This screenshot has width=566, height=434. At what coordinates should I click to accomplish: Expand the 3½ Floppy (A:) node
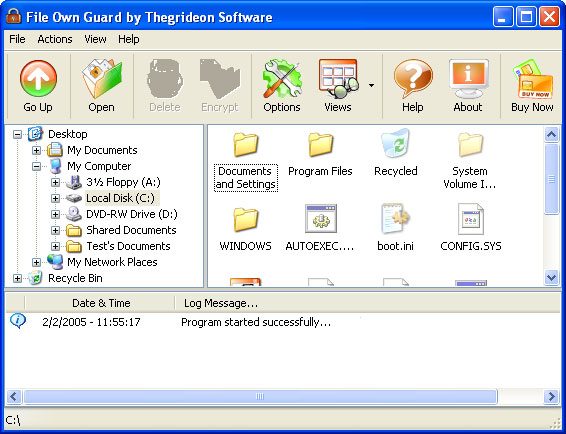point(55,182)
